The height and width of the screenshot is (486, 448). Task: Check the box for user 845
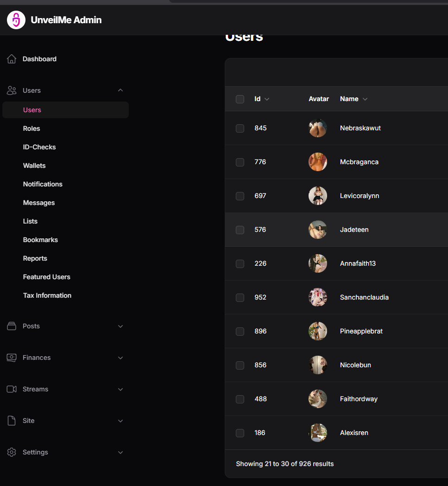[240, 128]
